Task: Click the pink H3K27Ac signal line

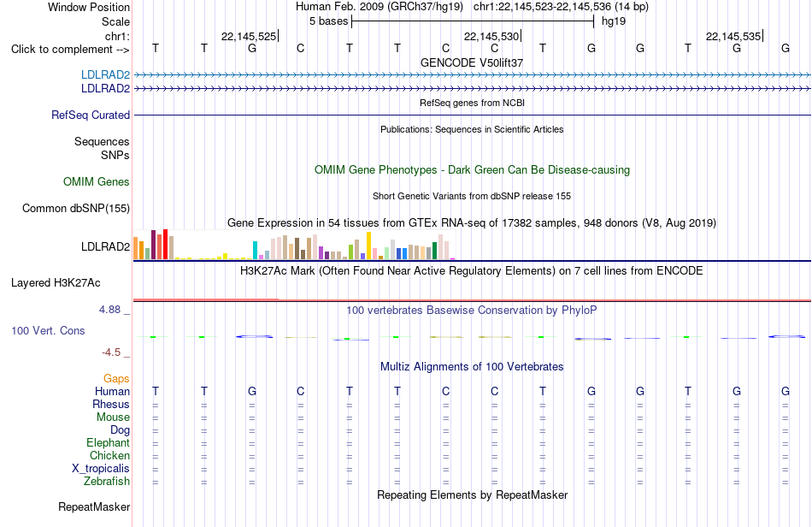Action: pyautogui.click(x=473, y=300)
